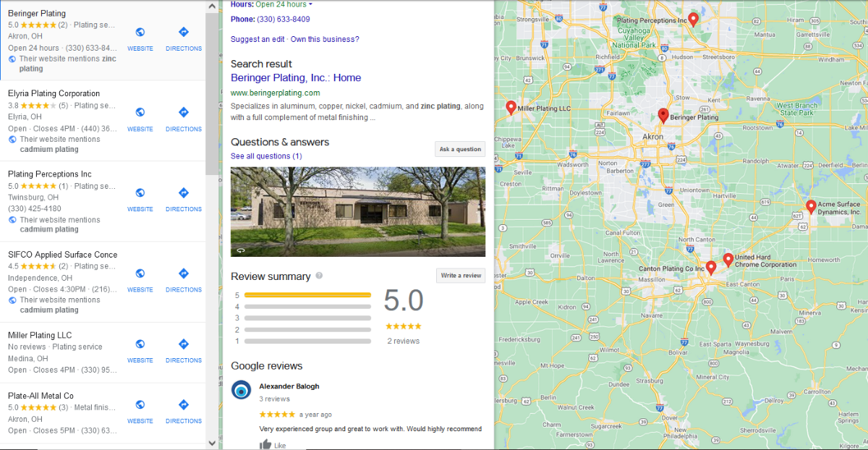Click Suggest an edit link

point(258,39)
